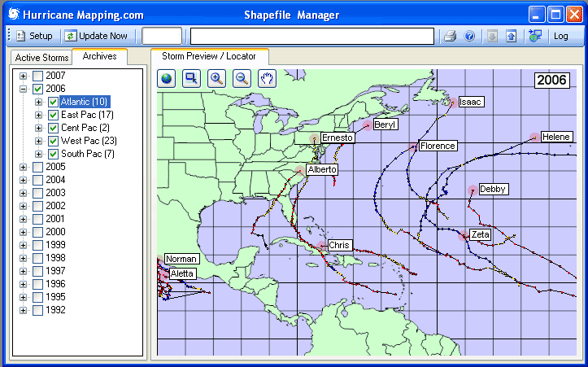Uncheck the Cent Pac (2) checkbox
The image size is (588, 367).
(53, 128)
